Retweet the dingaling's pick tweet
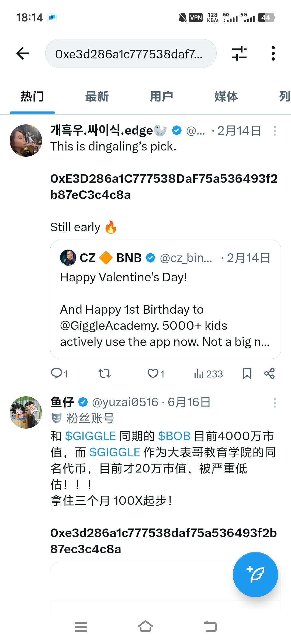 105,374
